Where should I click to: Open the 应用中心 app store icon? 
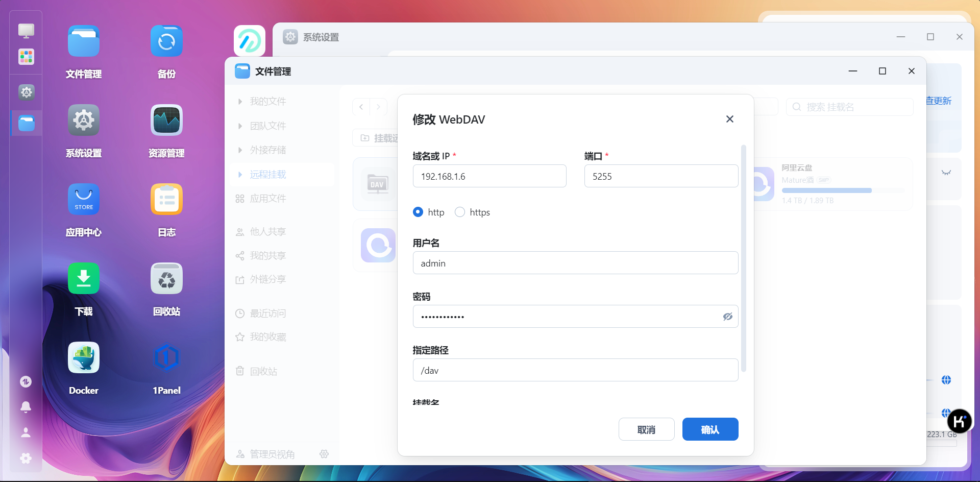(x=83, y=199)
